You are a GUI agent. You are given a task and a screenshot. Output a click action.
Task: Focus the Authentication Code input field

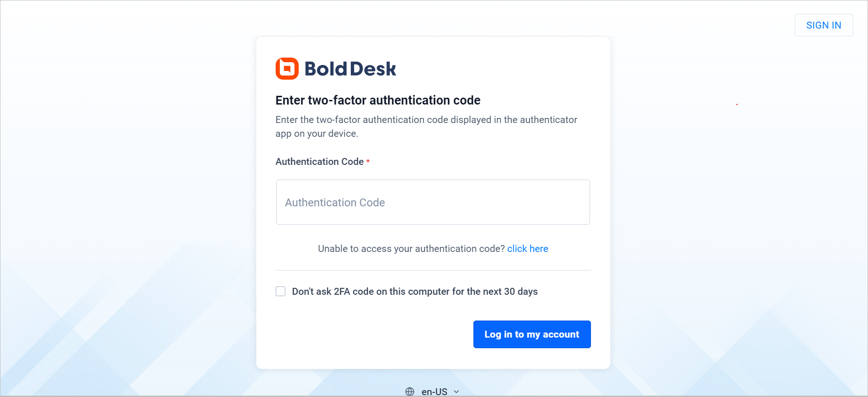tap(433, 202)
